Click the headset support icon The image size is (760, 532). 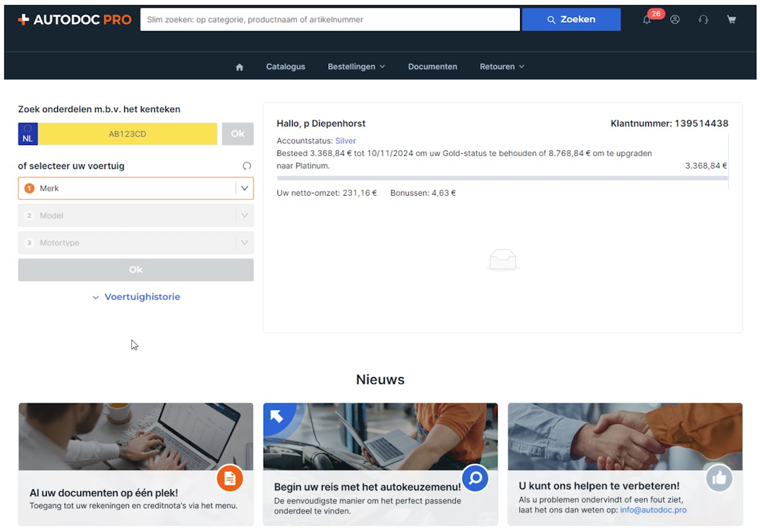coord(703,19)
